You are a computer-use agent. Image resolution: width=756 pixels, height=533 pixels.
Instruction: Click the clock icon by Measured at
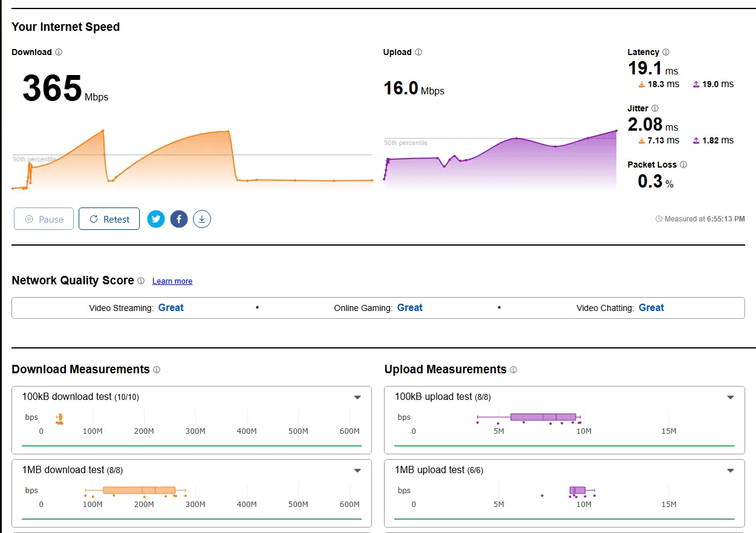(x=659, y=219)
